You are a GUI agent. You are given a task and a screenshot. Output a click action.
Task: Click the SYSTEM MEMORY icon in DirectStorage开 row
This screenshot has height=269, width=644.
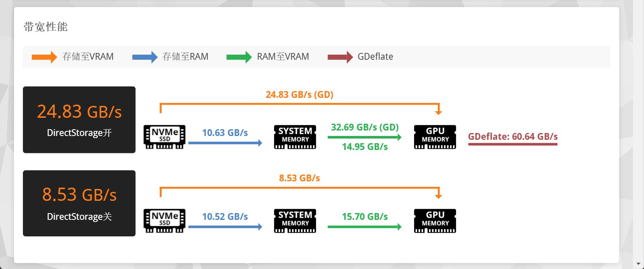[x=295, y=137]
